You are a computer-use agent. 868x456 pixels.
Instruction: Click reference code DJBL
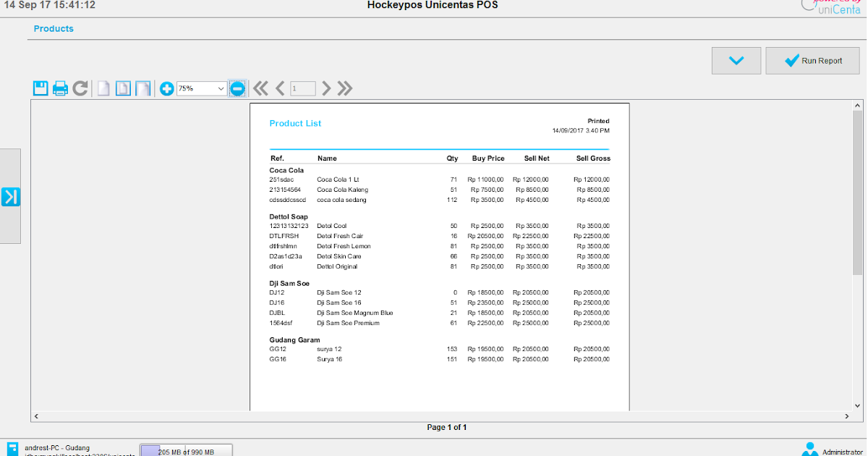click(277, 313)
